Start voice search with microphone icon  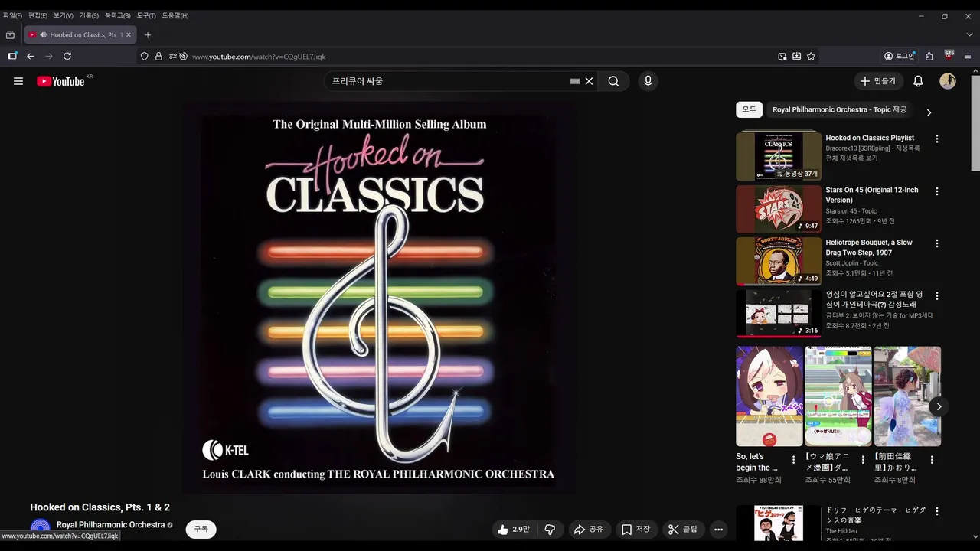[x=648, y=81]
